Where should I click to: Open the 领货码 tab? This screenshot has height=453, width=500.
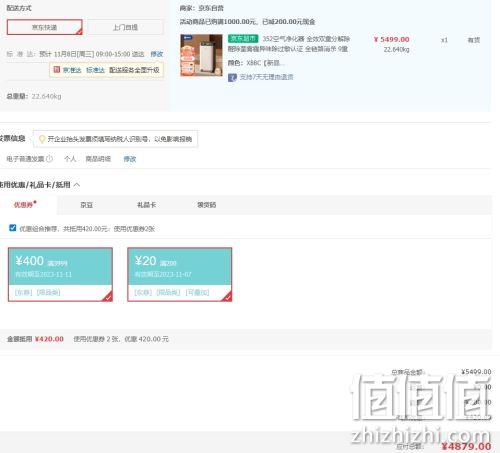207,205
